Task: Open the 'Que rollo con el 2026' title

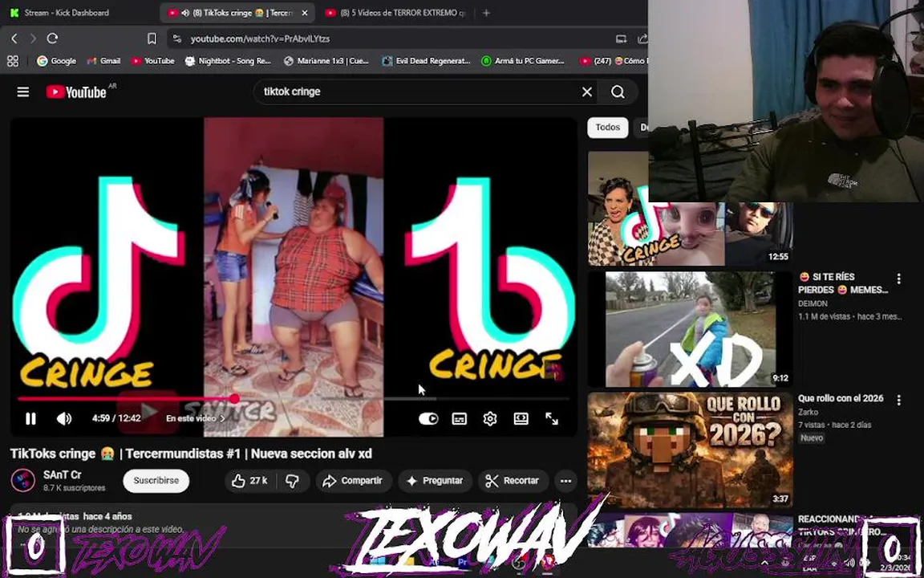Action: pos(841,399)
